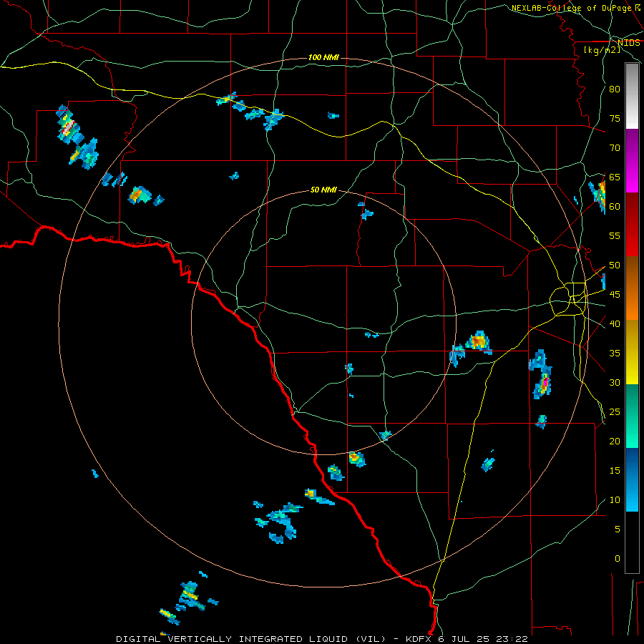This screenshot has height=644, width=644.
Task: Click the 15 value on the color scale
Action: (x=615, y=471)
